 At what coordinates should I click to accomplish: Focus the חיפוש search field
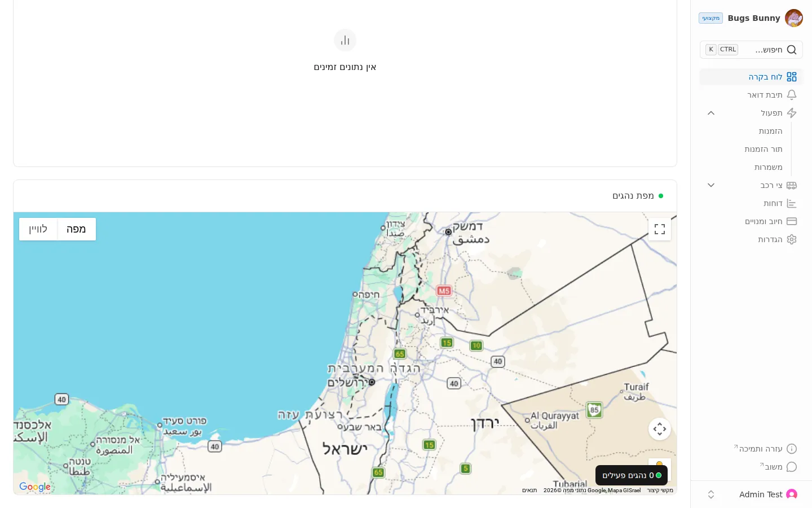[x=751, y=50]
